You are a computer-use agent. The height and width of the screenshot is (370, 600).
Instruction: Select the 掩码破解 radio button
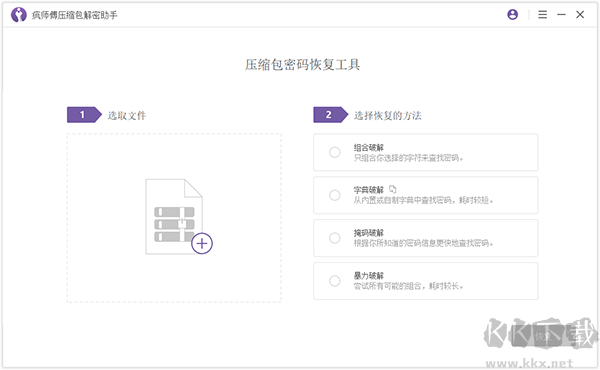pos(335,238)
